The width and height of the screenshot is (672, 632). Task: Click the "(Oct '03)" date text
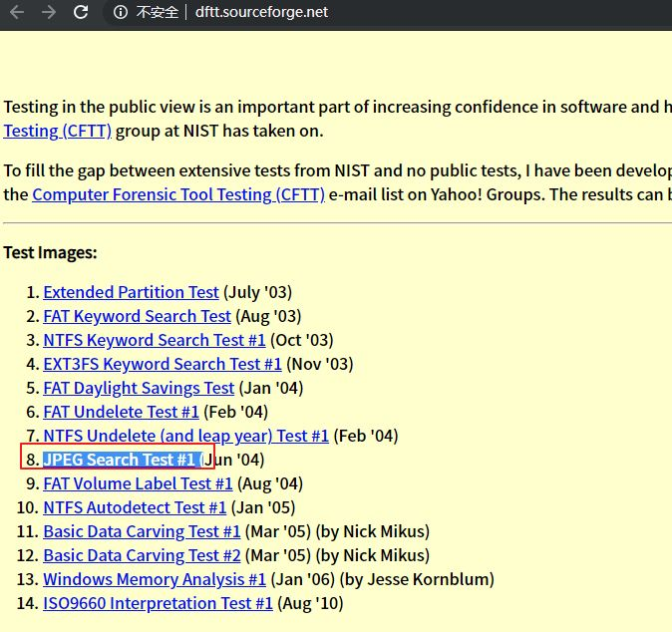point(302,340)
